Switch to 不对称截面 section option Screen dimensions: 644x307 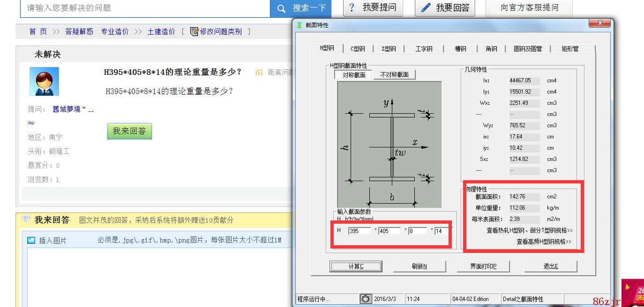(394, 75)
